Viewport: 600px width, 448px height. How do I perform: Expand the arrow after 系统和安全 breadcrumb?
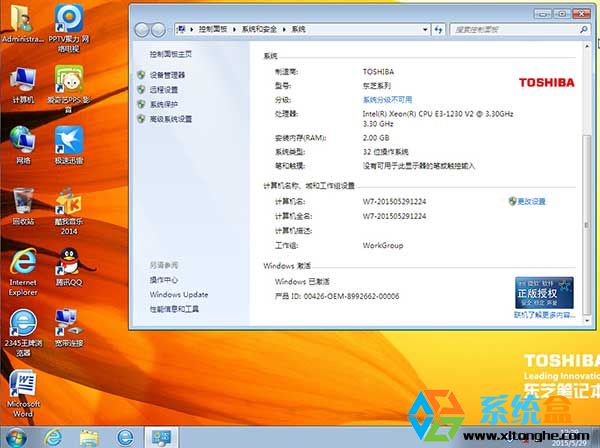point(284,29)
